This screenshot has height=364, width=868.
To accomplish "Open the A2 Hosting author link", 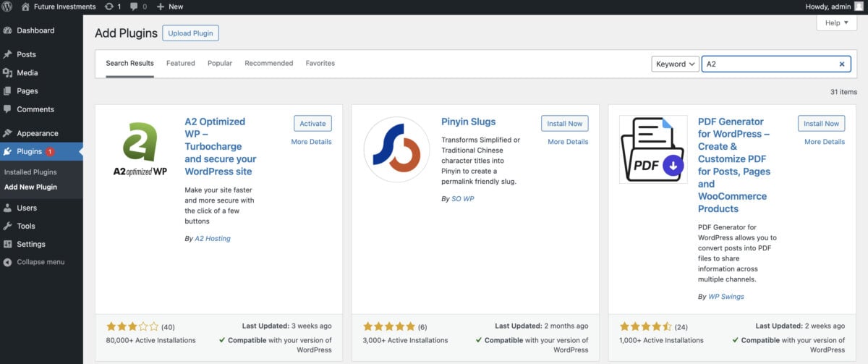I will 213,238.
